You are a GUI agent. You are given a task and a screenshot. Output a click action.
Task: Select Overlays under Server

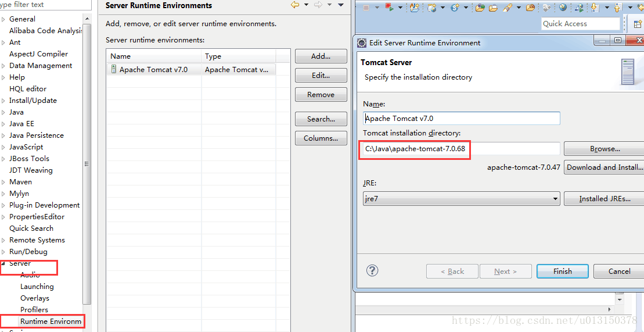(35, 298)
